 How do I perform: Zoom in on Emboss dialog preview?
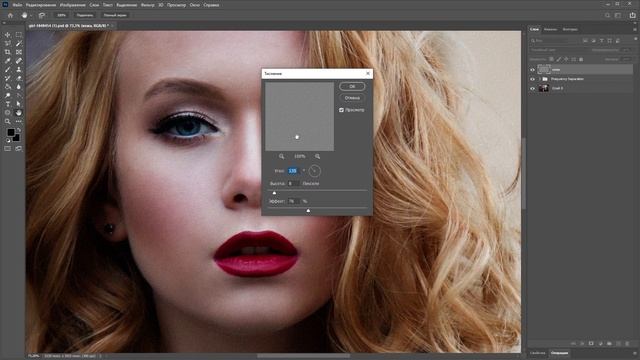[317, 156]
